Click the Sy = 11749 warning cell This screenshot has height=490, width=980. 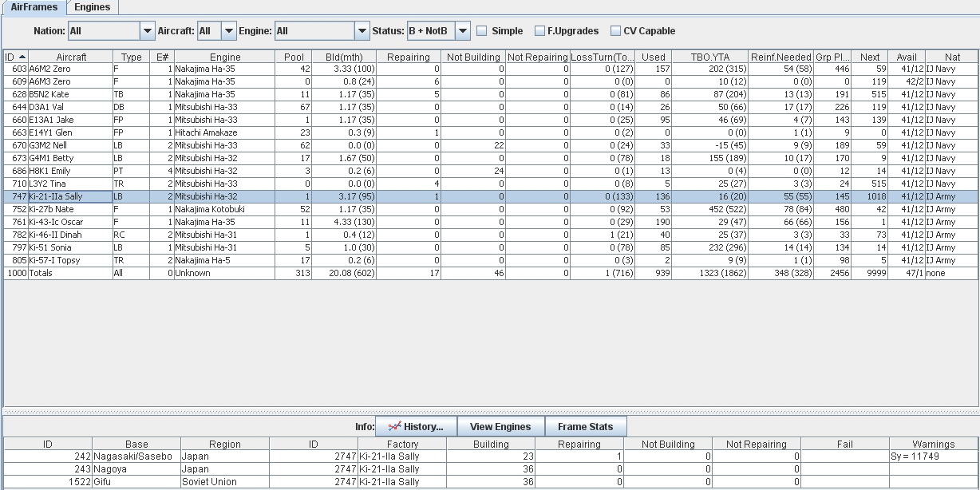coord(933,456)
